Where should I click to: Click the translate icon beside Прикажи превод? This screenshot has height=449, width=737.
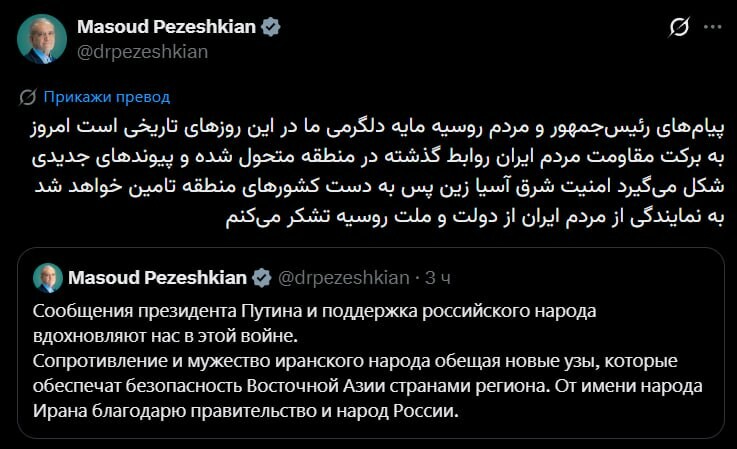point(30,97)
